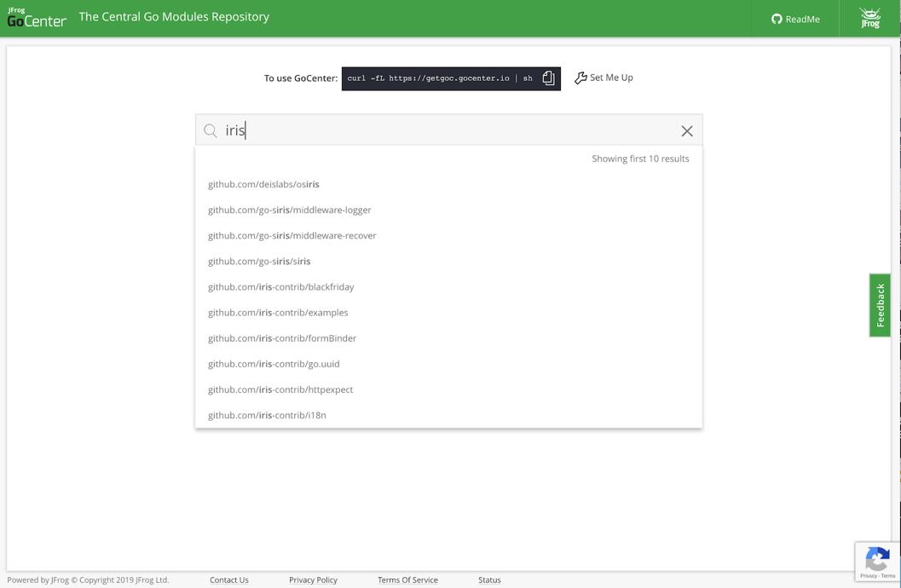The height and width of the screenshot is (588, 901).
Task: Open the Set Me Up instructions
Action: click(604, 78)
